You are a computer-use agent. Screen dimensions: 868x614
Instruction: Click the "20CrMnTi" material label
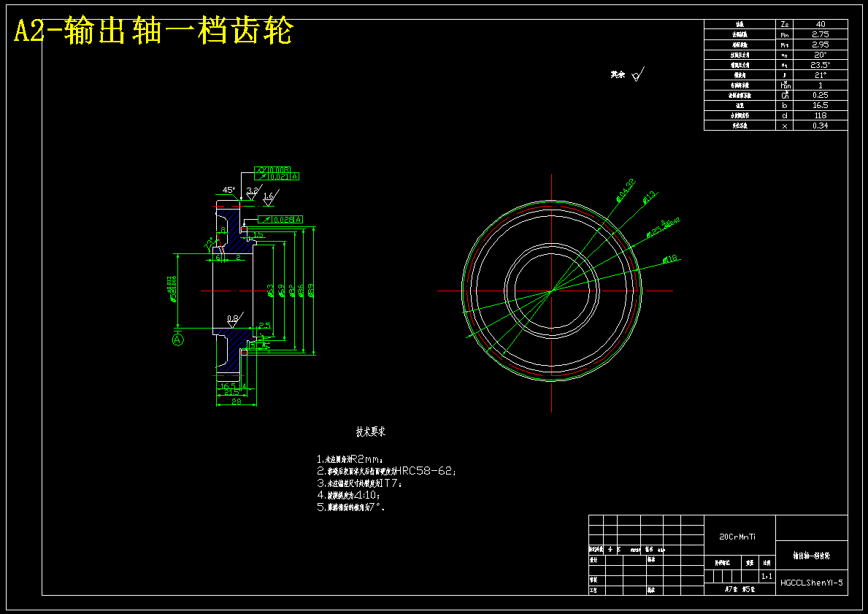click(x=737, y=537)
